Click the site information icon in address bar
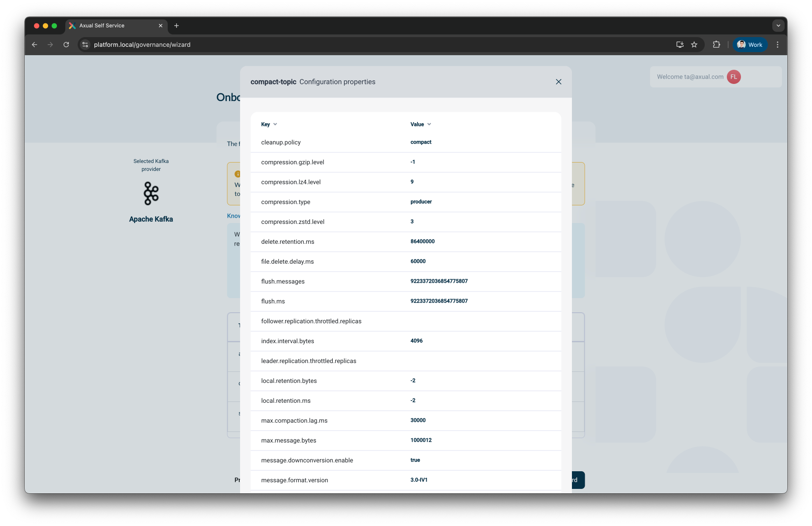The height and width of the screenshot is (526, 812). point(85,45)
